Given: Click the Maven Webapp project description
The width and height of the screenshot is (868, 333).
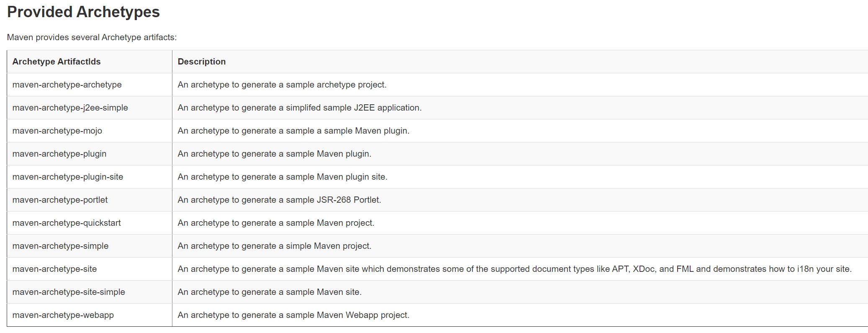Looking at the screenshot, I should (x=293, y=315).
